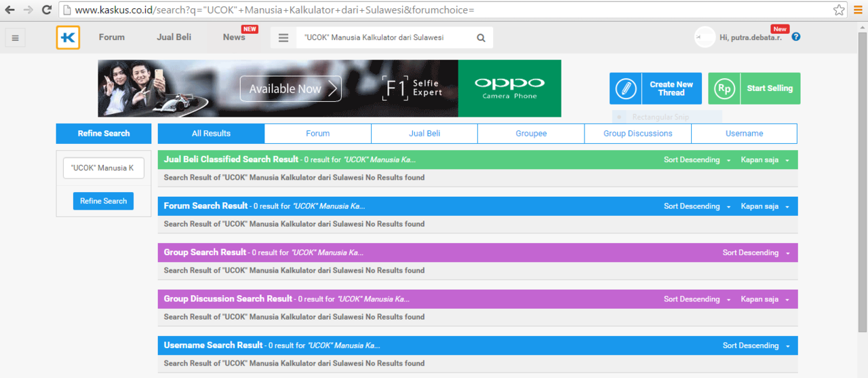
Task: Open Kapan saja dropdown in Jual Beli Classified results
Action: 765,160
